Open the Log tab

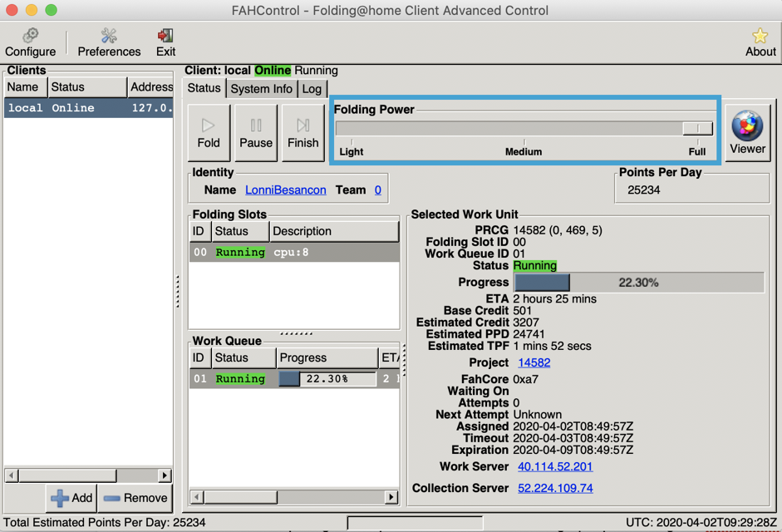tap(312, 89)
